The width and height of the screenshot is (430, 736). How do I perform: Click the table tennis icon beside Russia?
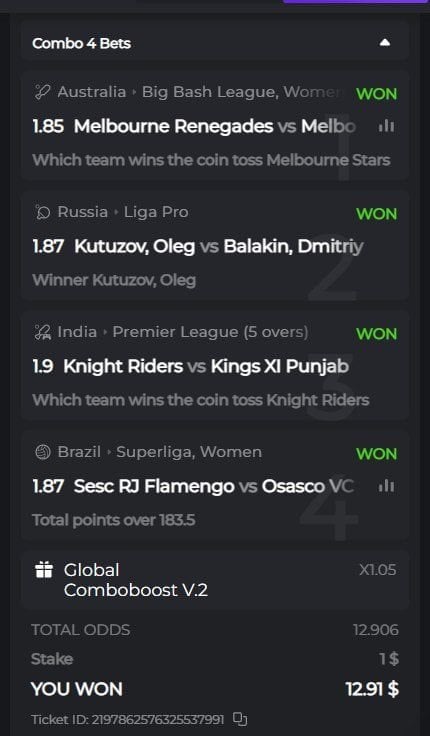click(x=42, y=212)
